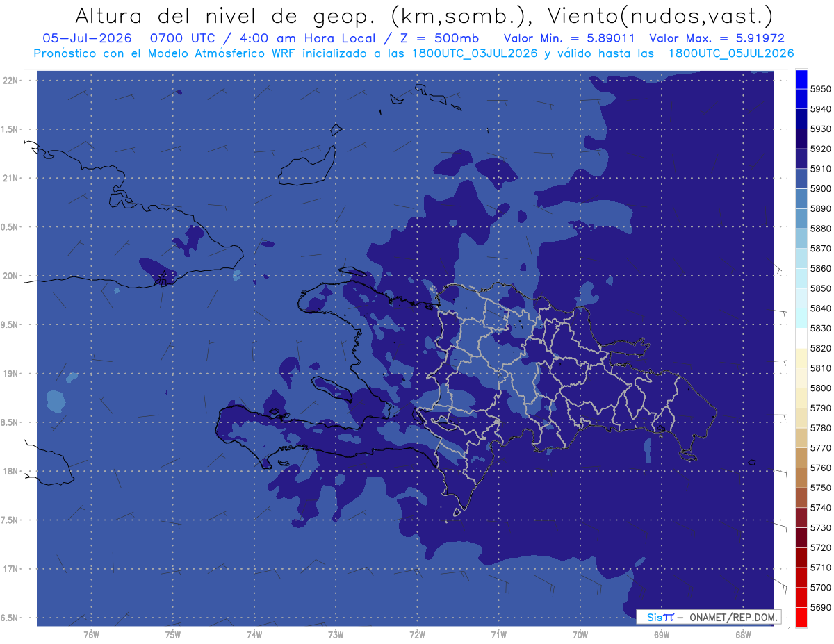Click the '76W' longitude label
Image resolution: width=834 pixels, height=644 pixels.
(x=91, y=635)
